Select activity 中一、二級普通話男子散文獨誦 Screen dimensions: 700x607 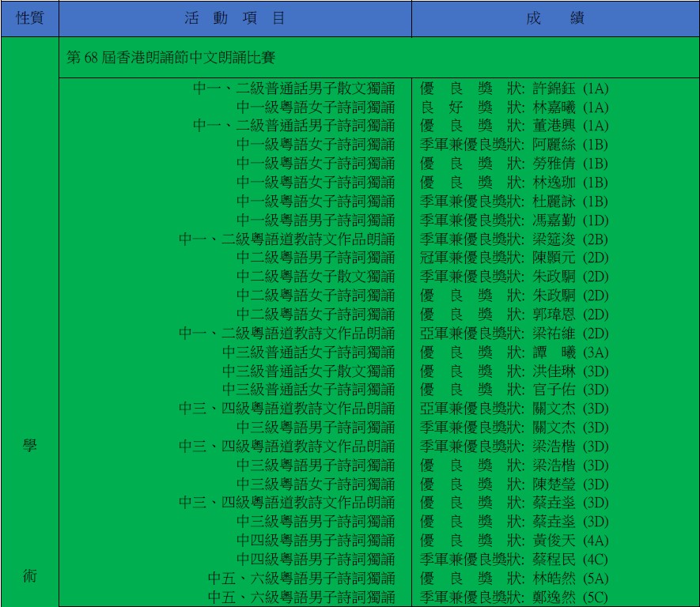(293, 89)
